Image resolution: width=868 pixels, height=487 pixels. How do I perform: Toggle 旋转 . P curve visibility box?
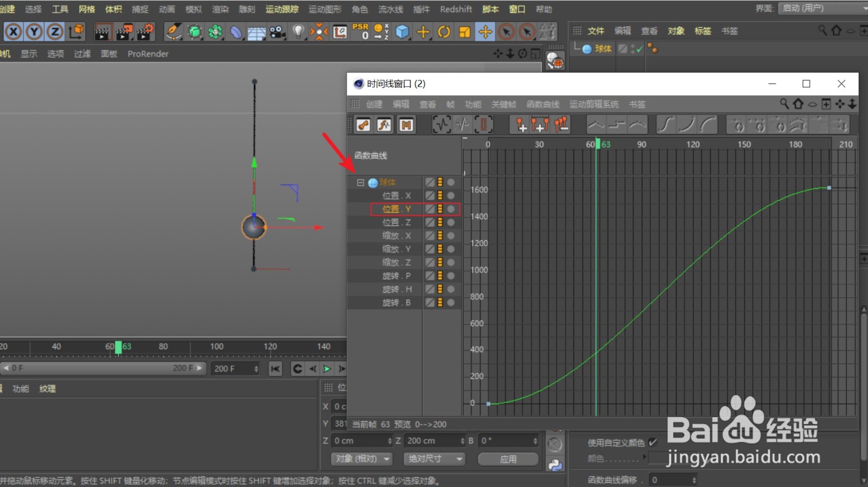pos(430,275)
